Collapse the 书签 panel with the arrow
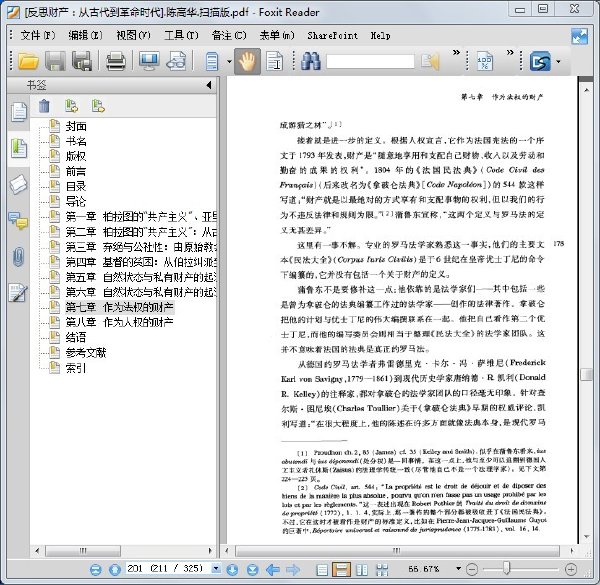The width and height of the screenshot is (600, 585). 209,85
